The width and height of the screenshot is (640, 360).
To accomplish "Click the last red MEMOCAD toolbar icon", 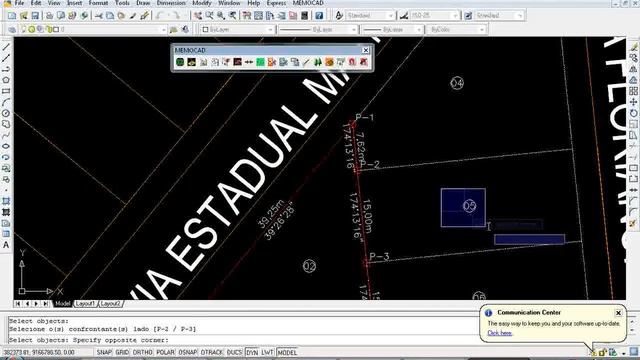I will click(x=363, y=62).
